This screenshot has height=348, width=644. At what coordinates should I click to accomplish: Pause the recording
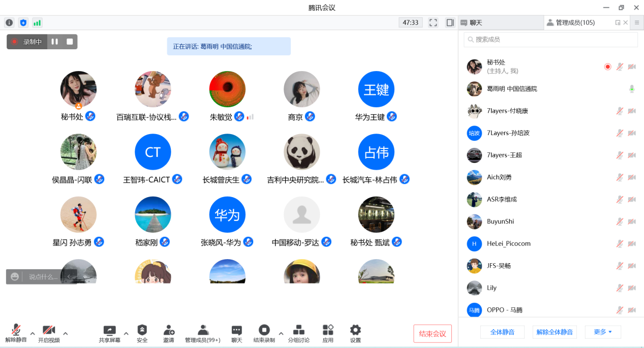click(x=55, y=42)
